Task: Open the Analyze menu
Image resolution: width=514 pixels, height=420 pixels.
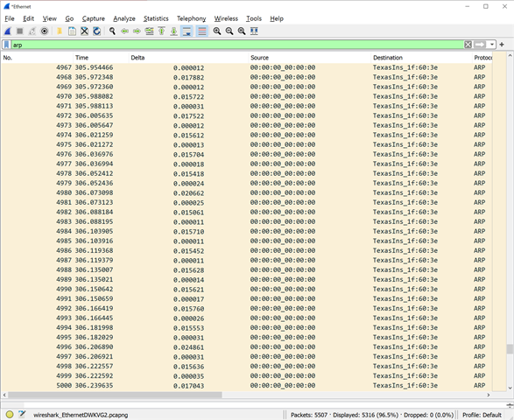Action: [124, 18]
